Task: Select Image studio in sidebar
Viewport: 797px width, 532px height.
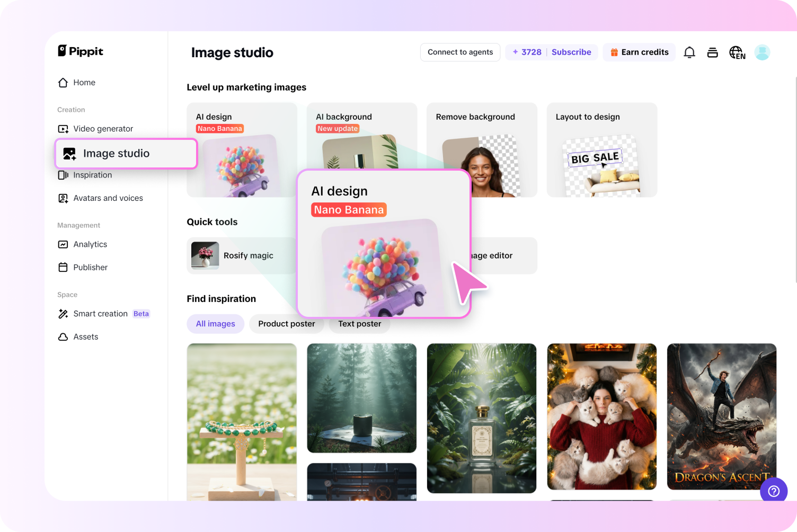Action: pos(126,154)
